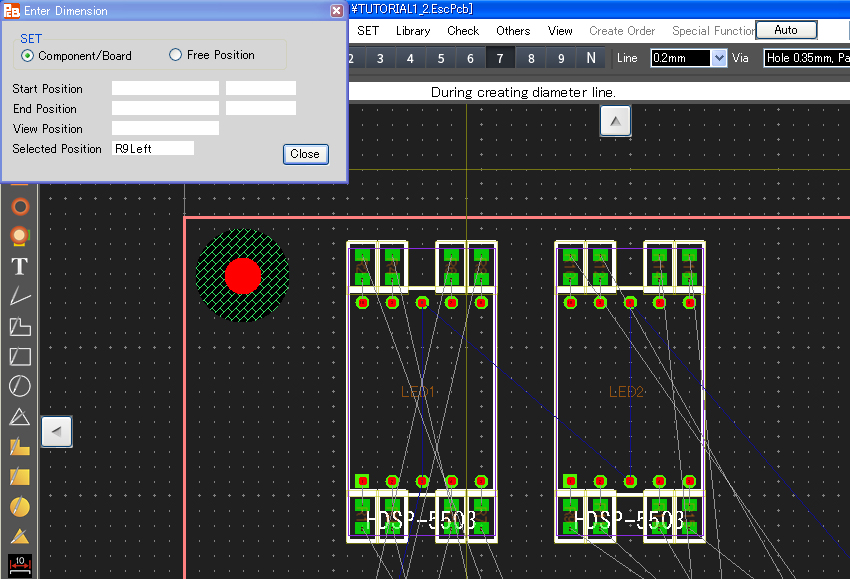Switch to layer 4
The image size is (850, 579).
coord(410,58)
